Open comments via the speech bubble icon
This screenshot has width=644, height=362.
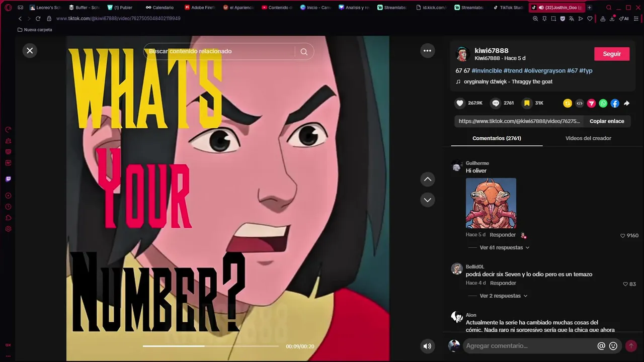(x=496, y=103)
